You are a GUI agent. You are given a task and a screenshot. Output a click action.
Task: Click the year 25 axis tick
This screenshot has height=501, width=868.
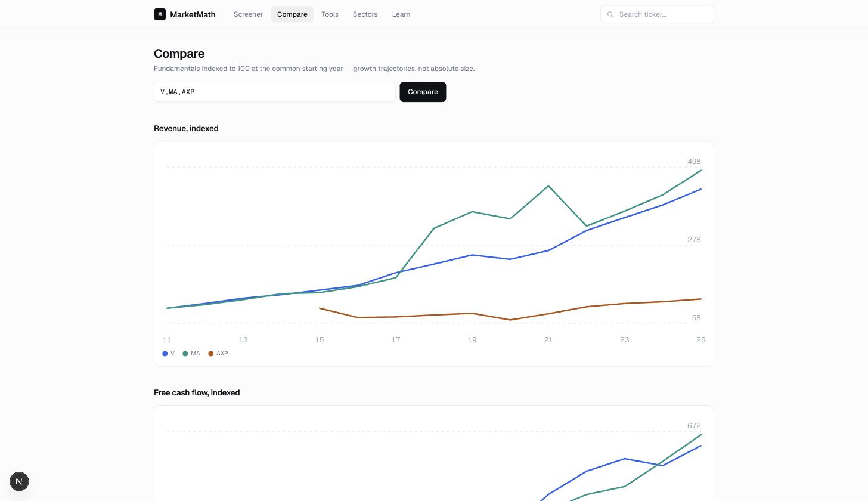click(700, 340)
